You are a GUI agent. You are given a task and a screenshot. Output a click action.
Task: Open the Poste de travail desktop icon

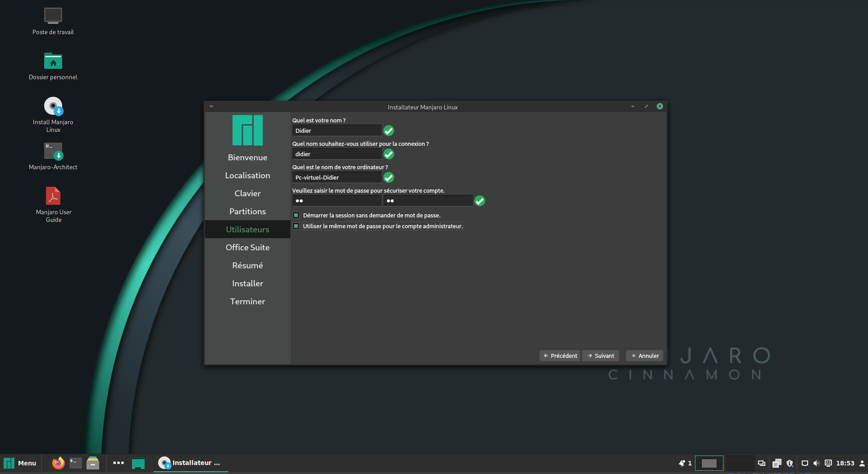tap(53, 16)
